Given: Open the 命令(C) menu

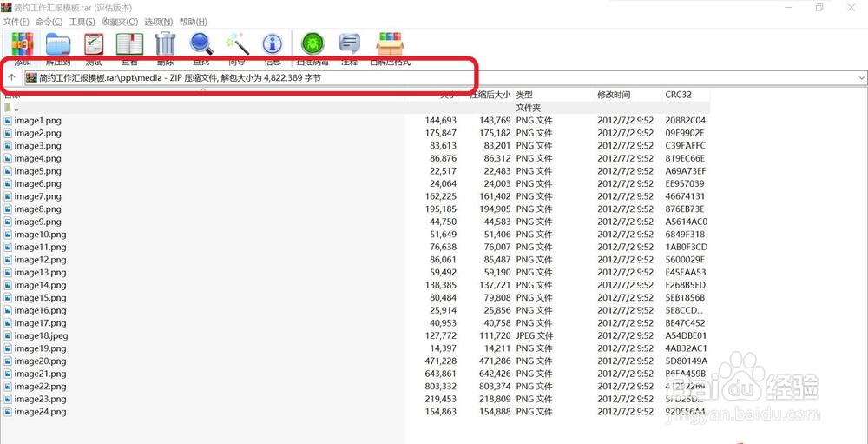Looking at the screenshot, I should click(49, 22).
